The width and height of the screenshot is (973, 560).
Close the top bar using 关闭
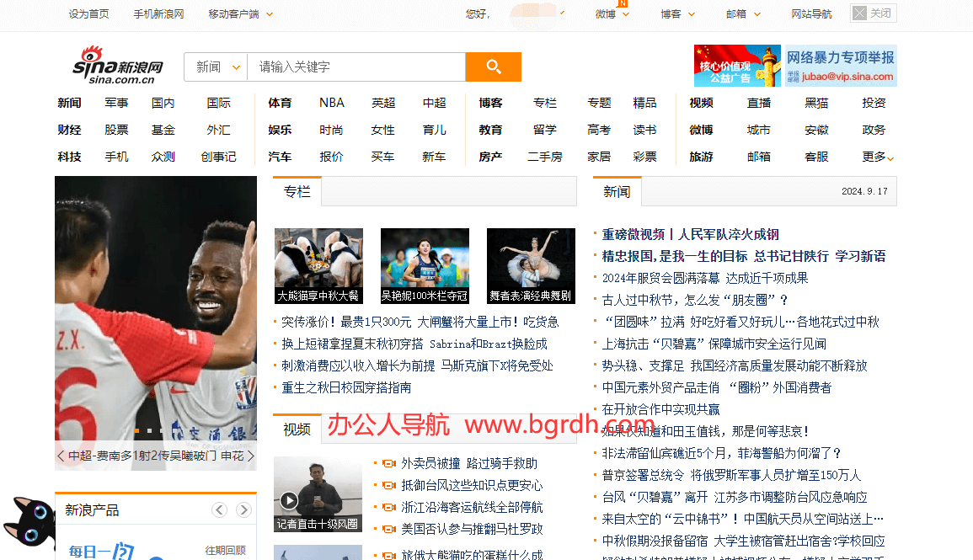[873, 13]
